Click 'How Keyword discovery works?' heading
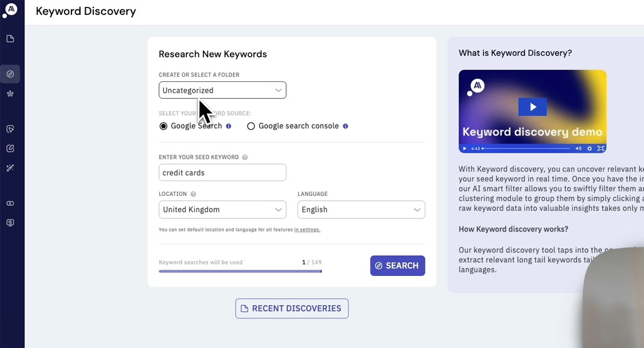The width and height of the screenshot is (644, 348). pyautogui.click(x=514, y=229)
